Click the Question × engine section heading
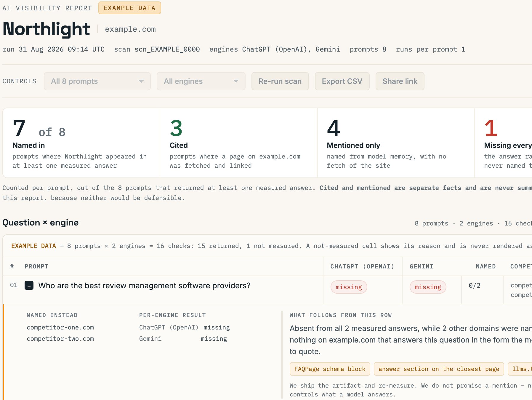The height and width of the screenshot is (400, 532). point(41,223)
